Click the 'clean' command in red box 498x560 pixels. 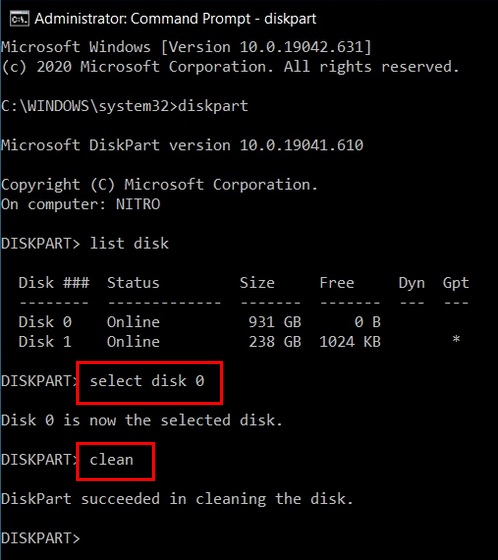[111, 460]
